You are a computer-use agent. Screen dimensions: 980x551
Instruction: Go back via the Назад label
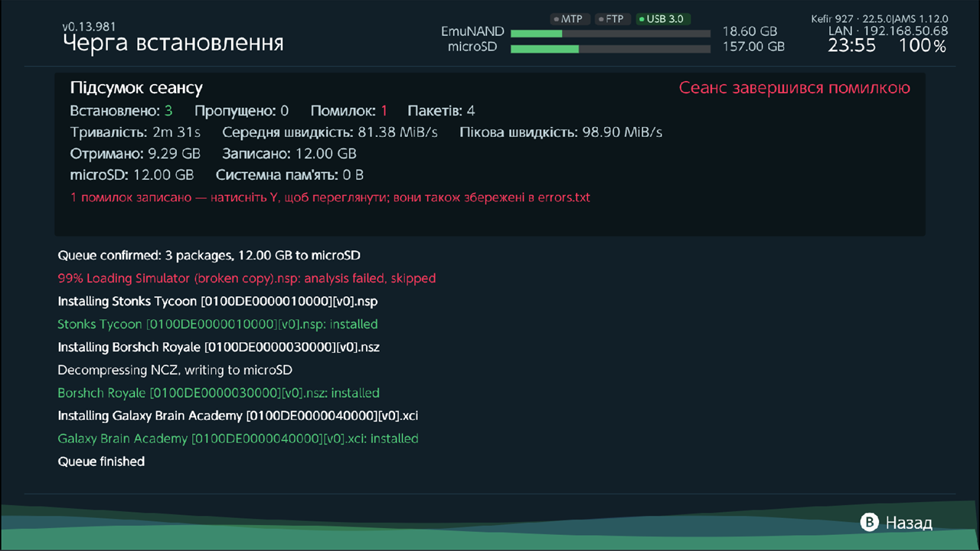point(909,523)
